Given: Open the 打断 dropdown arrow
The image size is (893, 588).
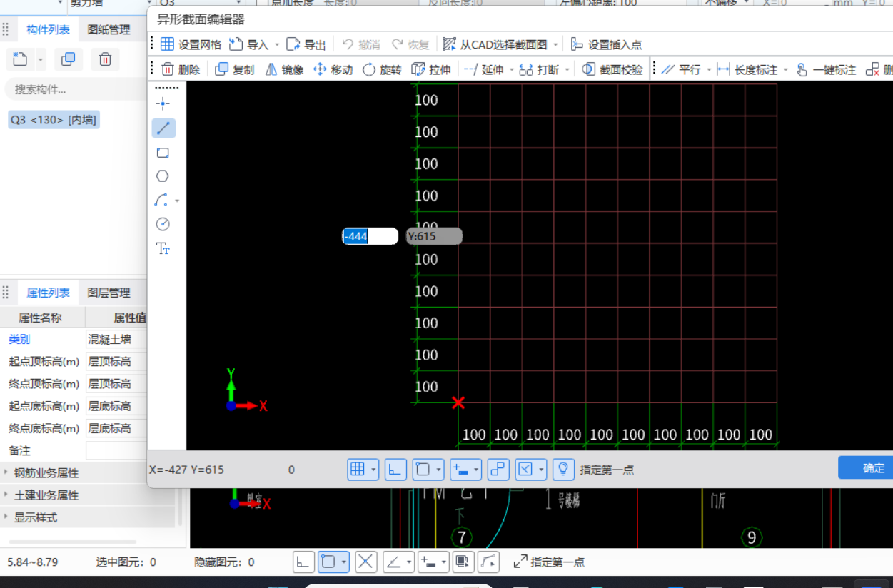Looking at the screenshot, I should pyautogui.click(x=567, y=70).
